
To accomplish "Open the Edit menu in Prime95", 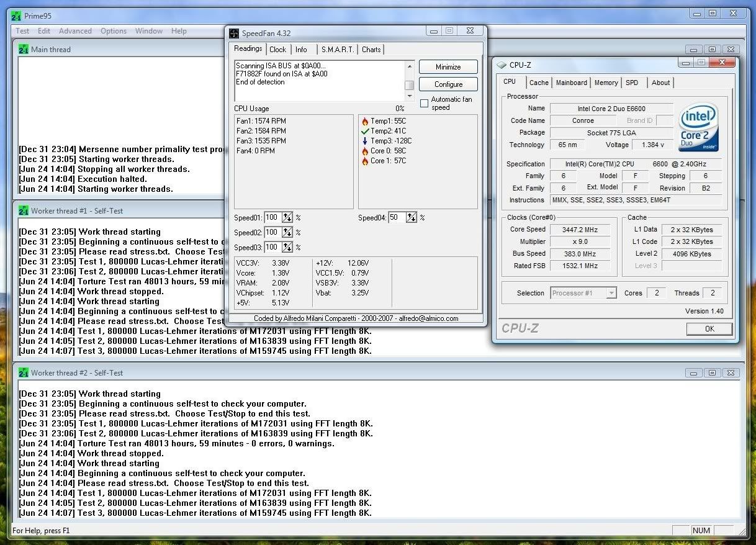I will [44, 31].
